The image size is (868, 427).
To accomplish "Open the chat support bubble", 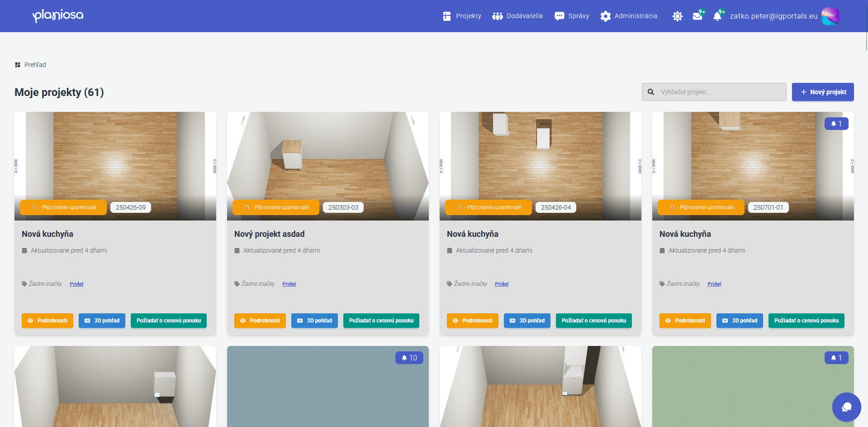I will (846, 407).
